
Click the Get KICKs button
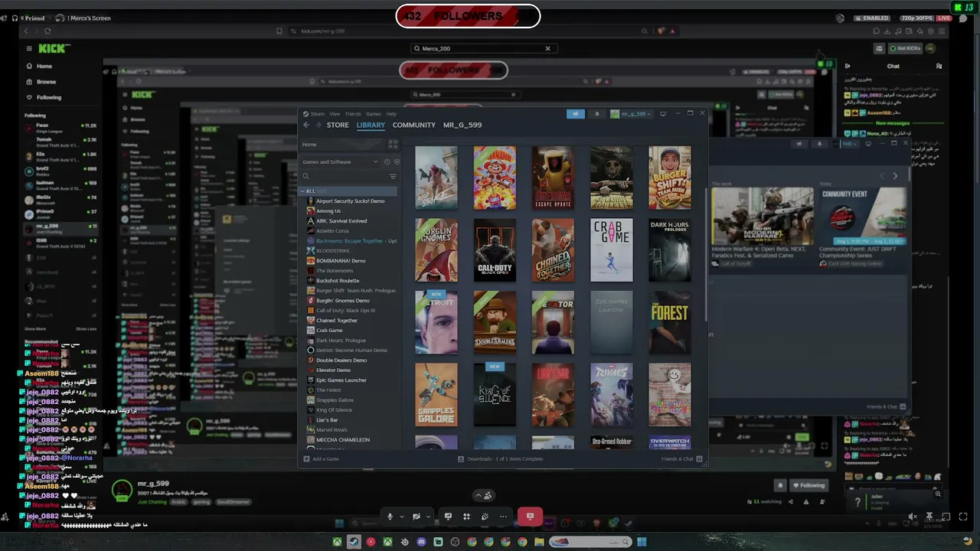tap(904, 48)
